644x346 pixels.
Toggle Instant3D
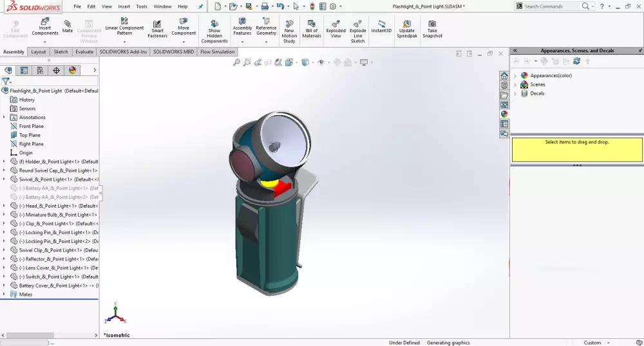coord(381,26)
